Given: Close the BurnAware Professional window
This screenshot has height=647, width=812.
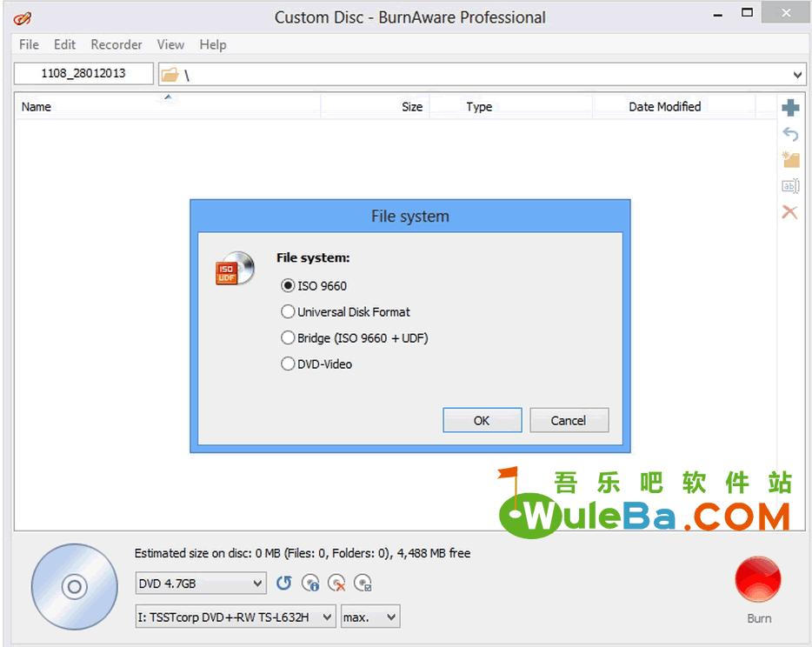Looking at the screenshot, I should point(786,12).
